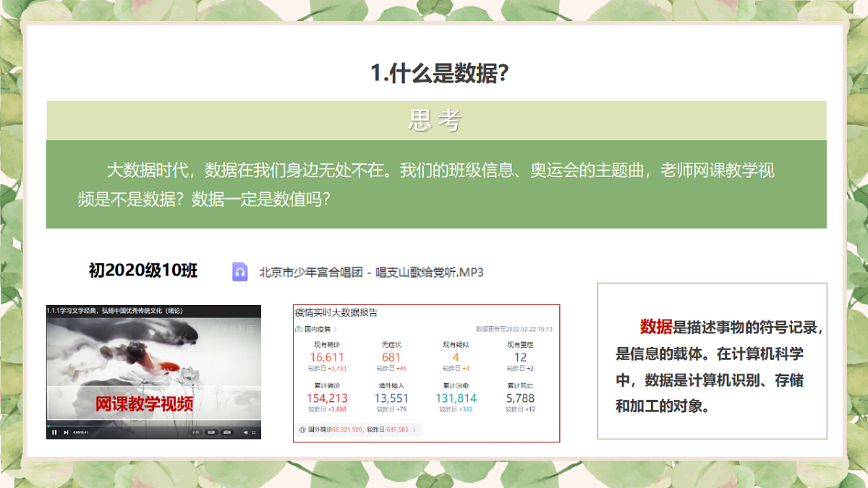Expand the 国内疫情 chevron arrow
Screen dimensions: 868x488
tap(336, 330)
